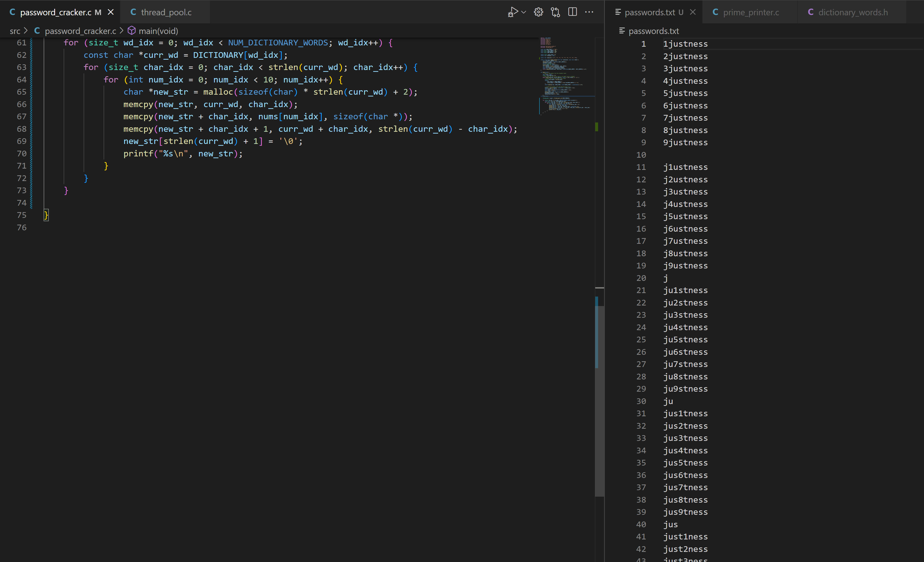Click the src breadcrumb folder
The width and height of the screenshot is (924, 562).
tap(15, 31)
